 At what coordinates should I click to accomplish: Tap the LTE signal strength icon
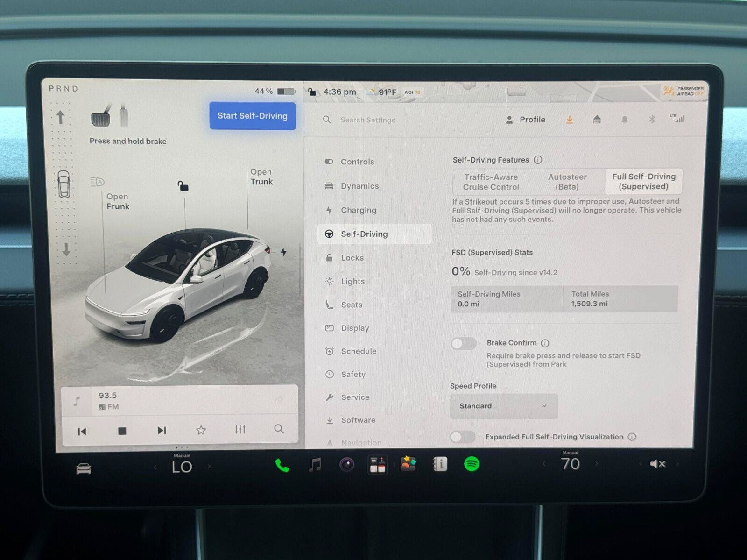point(677,118)
